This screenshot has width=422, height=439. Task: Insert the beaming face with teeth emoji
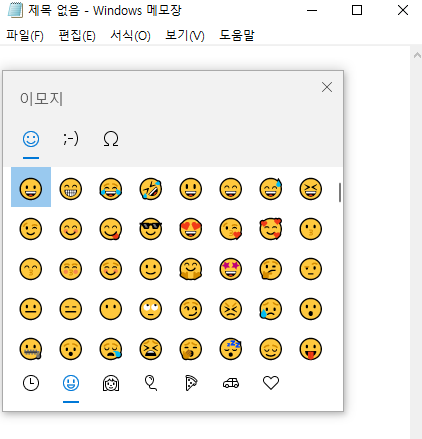[71, 189]
